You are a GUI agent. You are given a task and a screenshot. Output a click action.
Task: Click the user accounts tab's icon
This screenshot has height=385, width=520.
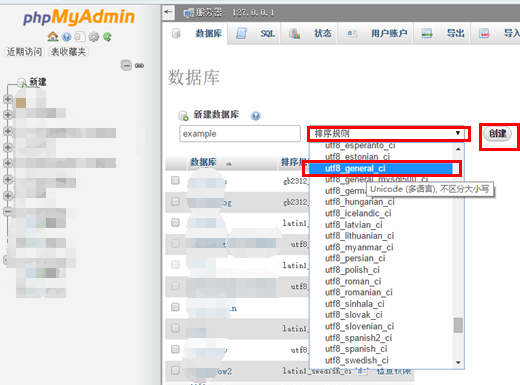point(352,33)
